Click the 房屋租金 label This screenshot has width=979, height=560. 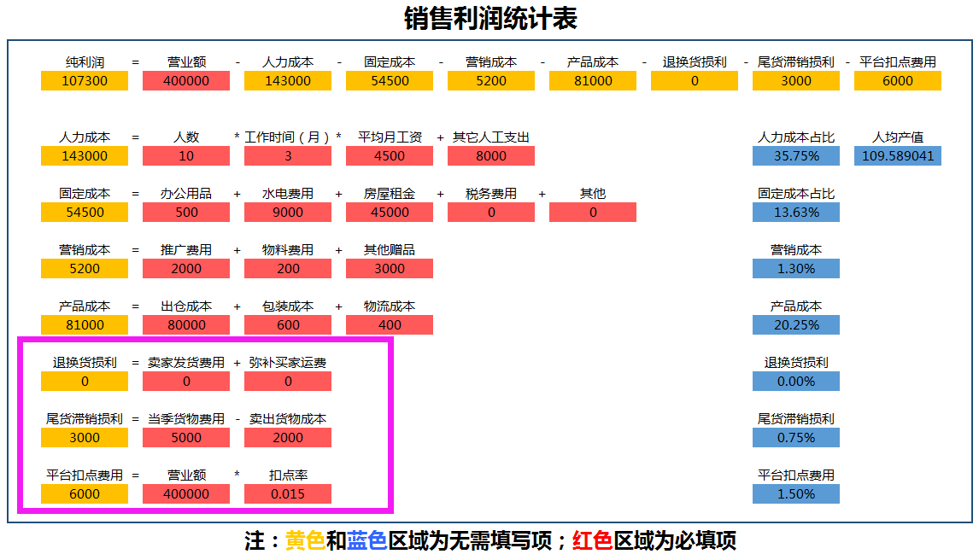tap(390, 194)
